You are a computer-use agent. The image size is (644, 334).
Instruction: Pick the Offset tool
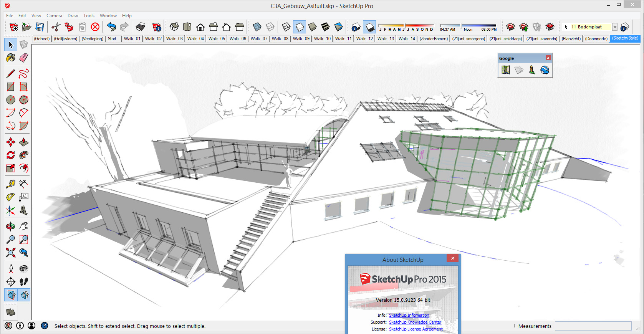tap(24, 168)
